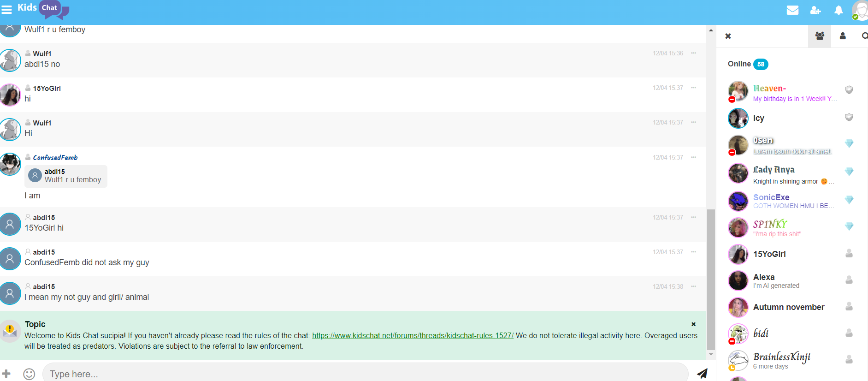Click the plus attachment icon

pyautogui.click(x=6, y=373)
